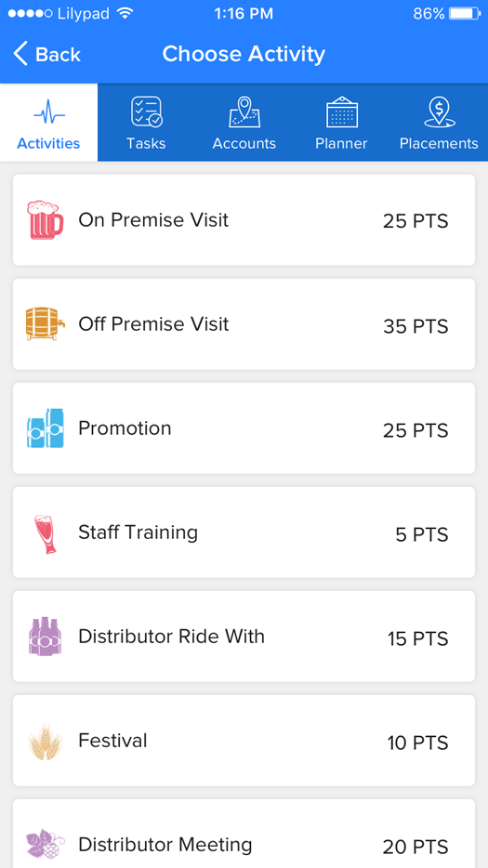The height and width of the screenshot is (868, 488).
Task: Choose the Off Premise Visit activity
Action: coord(244,323)
